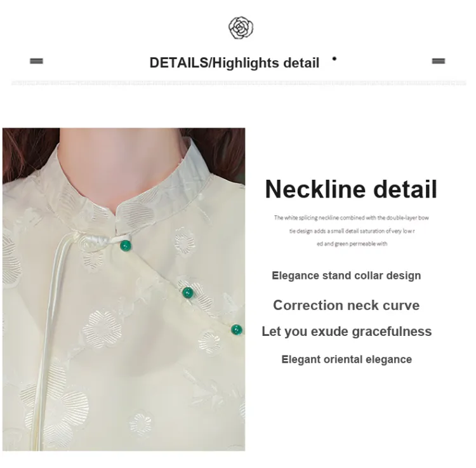Click the left striped bar icon

point(36,61)
